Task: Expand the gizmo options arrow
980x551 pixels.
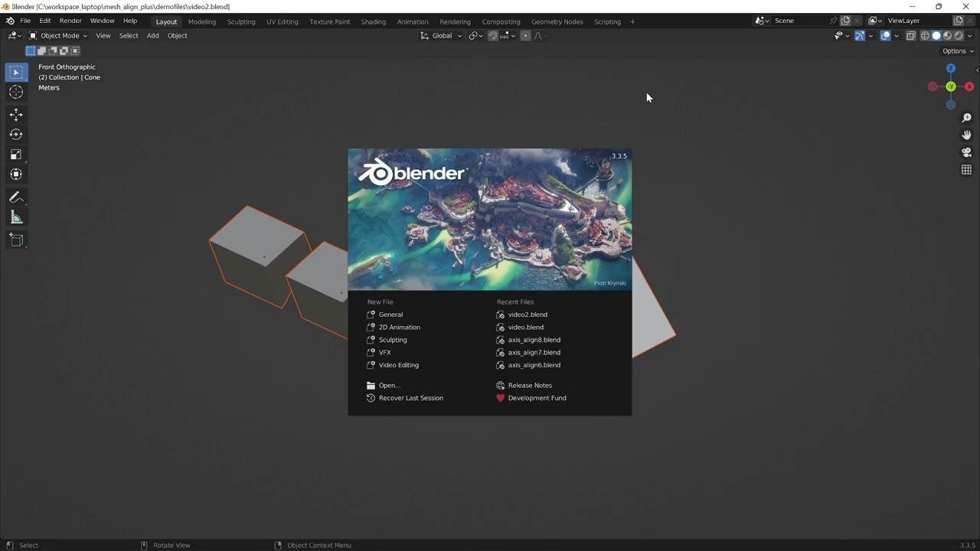Action: pos(871,36)
